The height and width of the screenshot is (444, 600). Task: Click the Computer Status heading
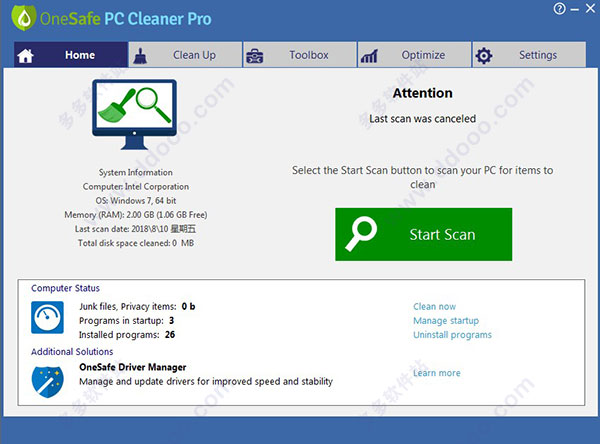(x=65, y=288)
